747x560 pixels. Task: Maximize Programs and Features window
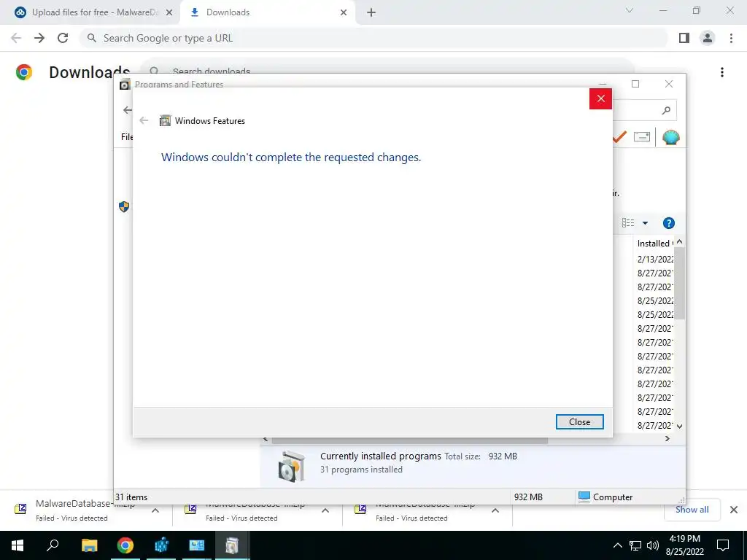point(635,84)
